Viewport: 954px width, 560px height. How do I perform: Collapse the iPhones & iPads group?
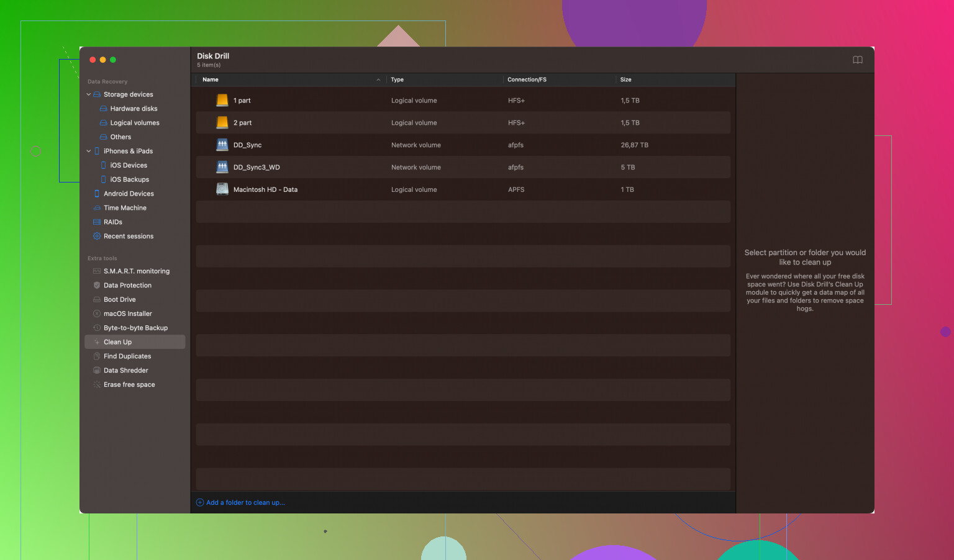click(x=89, y=151)
